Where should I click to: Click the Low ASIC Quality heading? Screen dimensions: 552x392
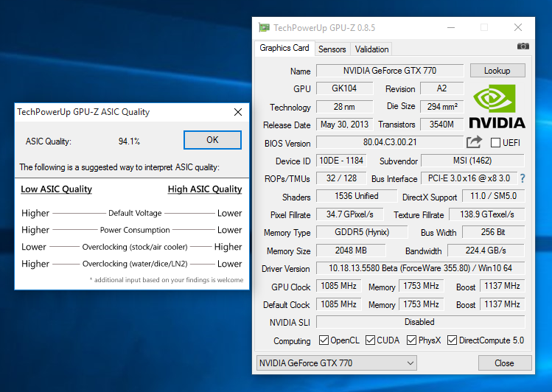pyautogui.click(x=56, y=189)
